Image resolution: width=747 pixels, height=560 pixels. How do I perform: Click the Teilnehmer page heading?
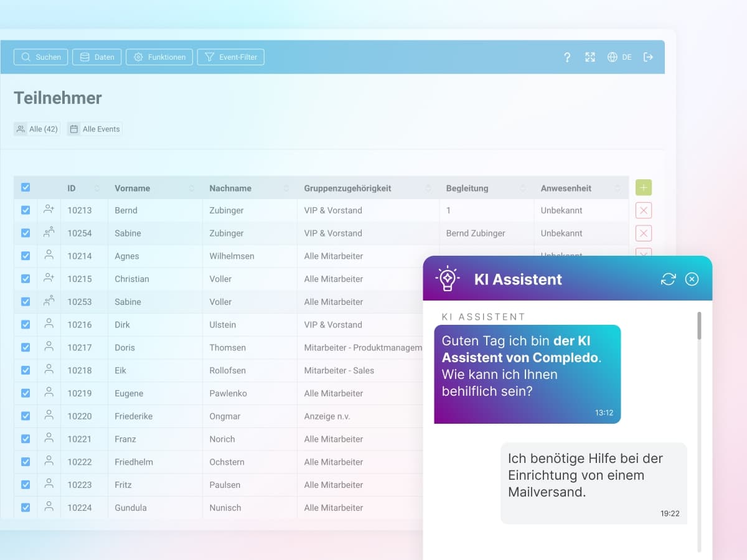point(58,98)
